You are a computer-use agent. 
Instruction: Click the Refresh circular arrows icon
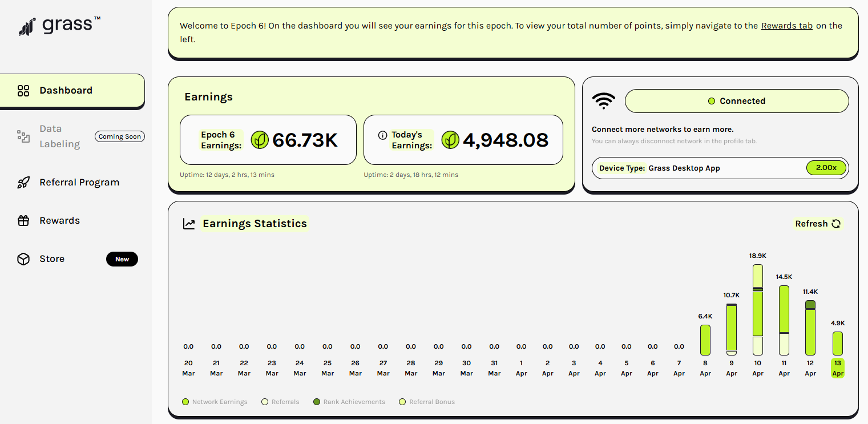click(x=836, y=224)
